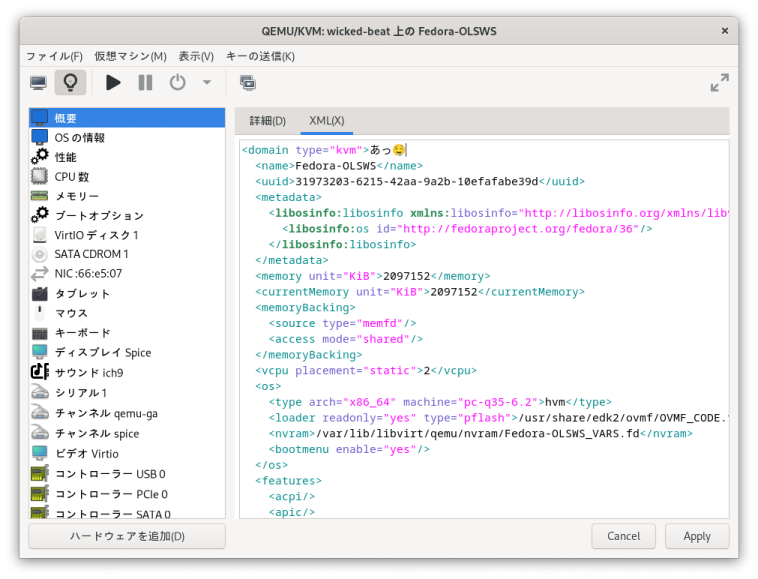Image resolution: width=758 pixels, height=579 pixels.
Task: Click the Apply button
Action: coord(697,536)
